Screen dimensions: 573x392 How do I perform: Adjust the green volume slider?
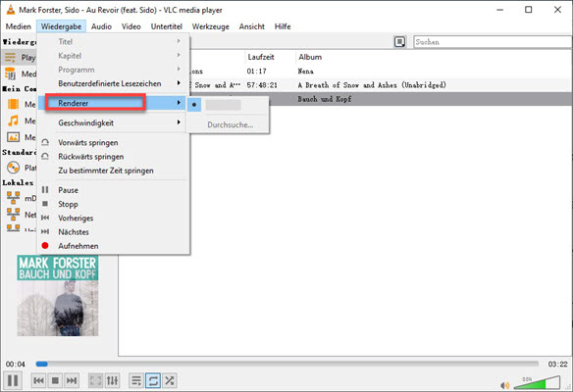[537, 383]
